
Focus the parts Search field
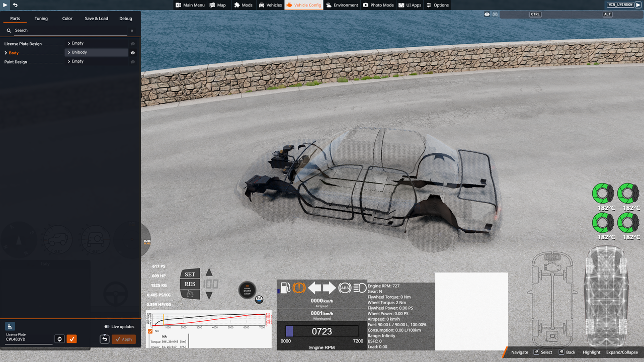tap(70, 31)
